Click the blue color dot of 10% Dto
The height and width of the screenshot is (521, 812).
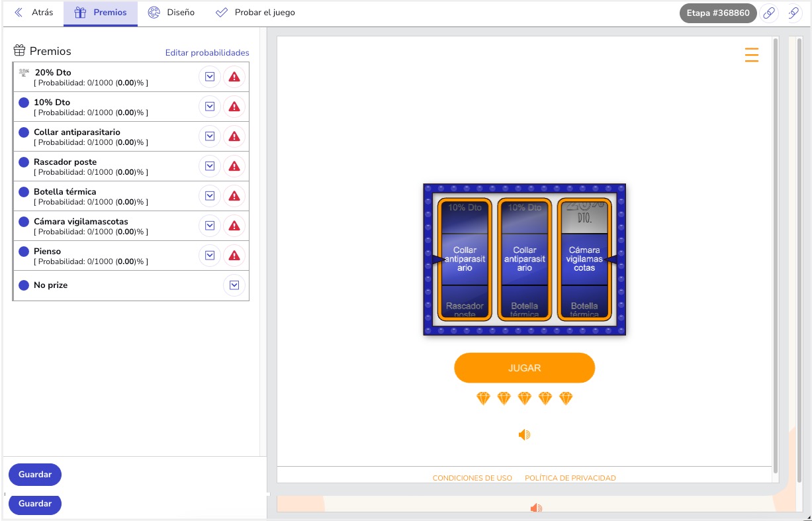coord(24,103)
